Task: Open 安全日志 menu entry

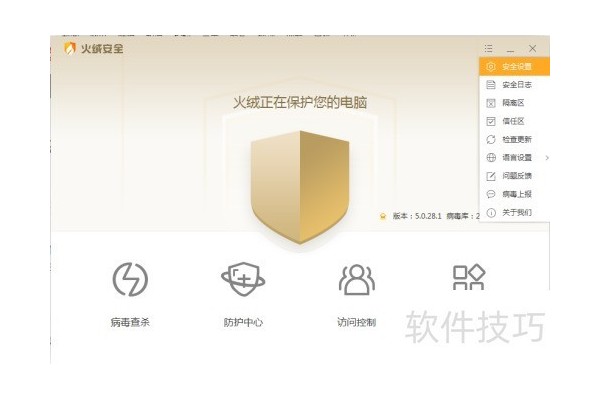Action: pos(514,85)
